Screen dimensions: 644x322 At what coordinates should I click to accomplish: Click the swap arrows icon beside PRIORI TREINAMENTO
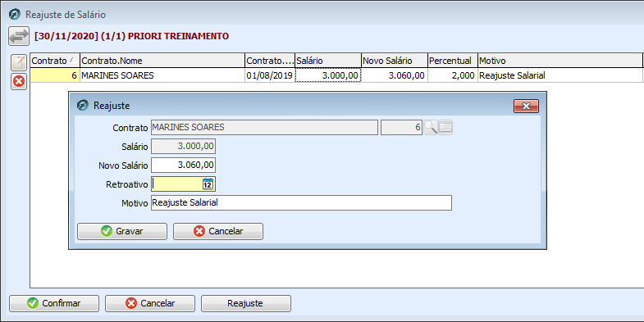tap(19, 36)
